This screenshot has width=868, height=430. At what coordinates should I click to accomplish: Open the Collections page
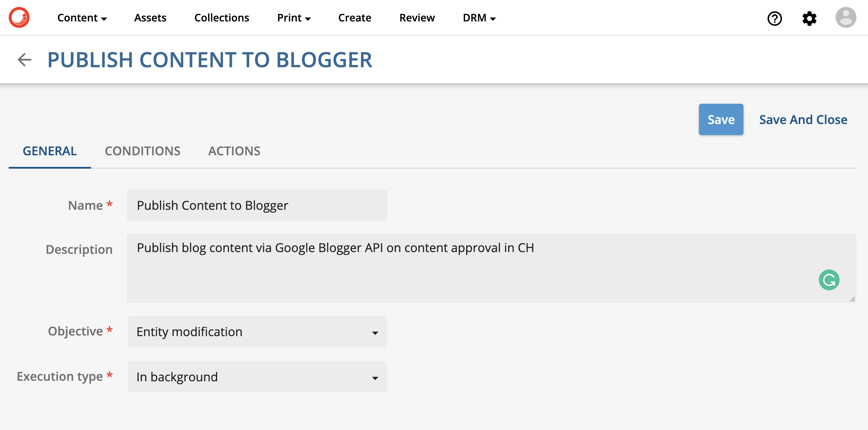click(x=222, y=18)
